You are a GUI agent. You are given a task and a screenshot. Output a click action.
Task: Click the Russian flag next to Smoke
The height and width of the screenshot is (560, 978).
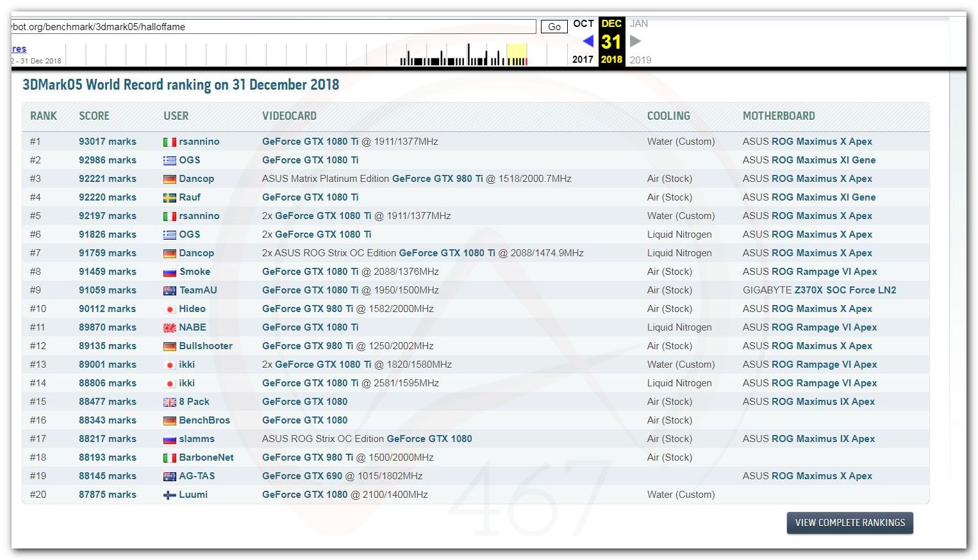point(169,272)
